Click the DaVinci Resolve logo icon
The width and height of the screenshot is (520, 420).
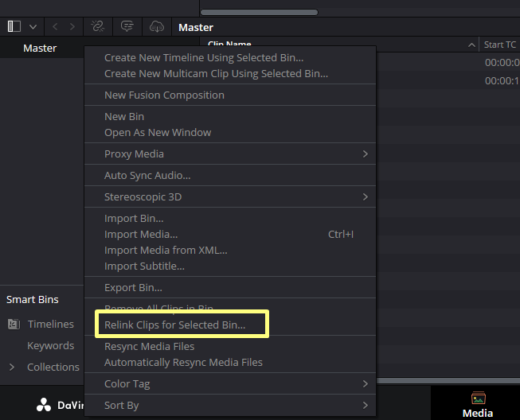pos(44,405)
